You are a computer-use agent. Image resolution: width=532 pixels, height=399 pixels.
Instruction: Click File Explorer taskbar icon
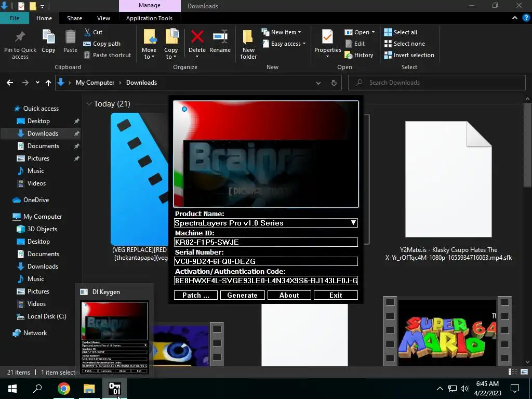click(x=89, y=388)
